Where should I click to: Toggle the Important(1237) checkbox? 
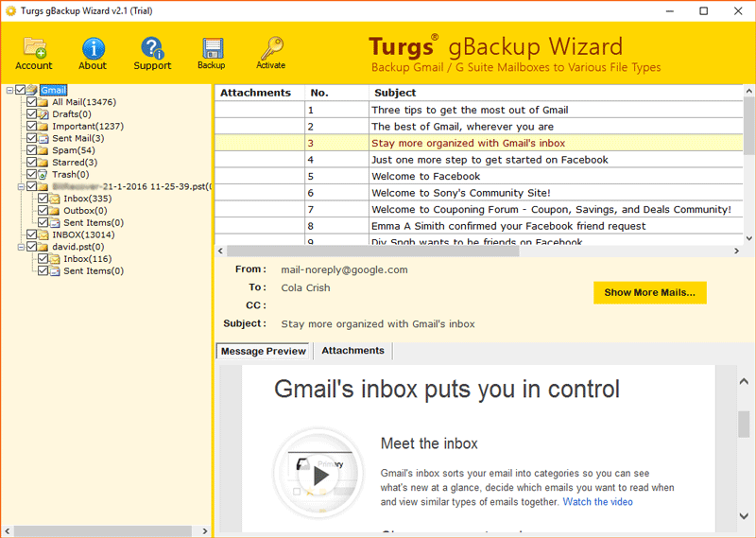(x=32, y=126)
